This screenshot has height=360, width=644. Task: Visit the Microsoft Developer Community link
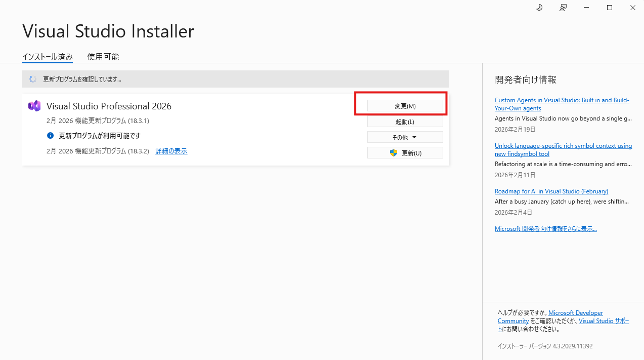point(576,313)
